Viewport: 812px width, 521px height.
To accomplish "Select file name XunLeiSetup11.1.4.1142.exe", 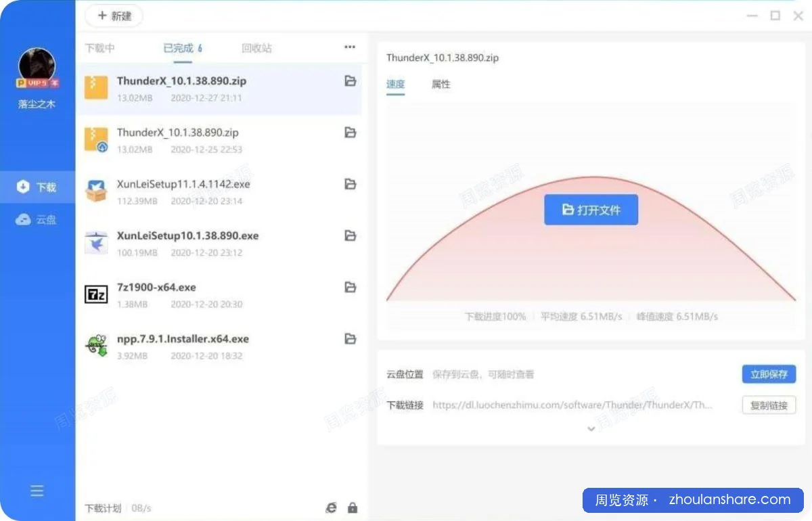I will click(x=183, y=184).
